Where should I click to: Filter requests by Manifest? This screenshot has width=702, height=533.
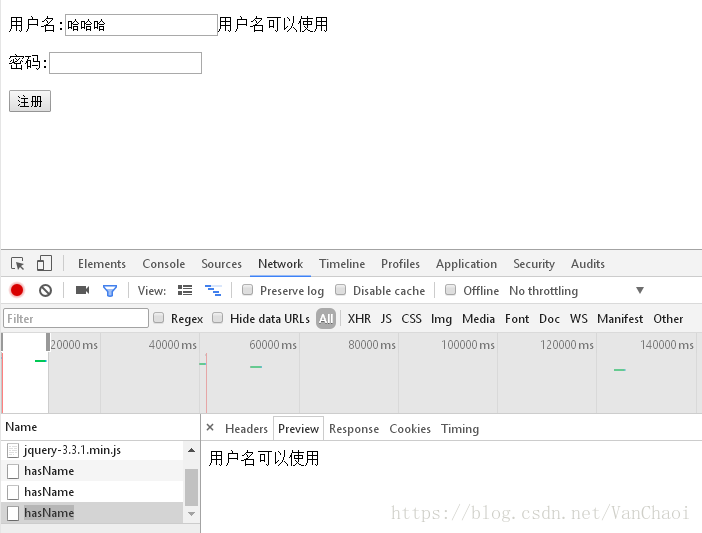620,319
